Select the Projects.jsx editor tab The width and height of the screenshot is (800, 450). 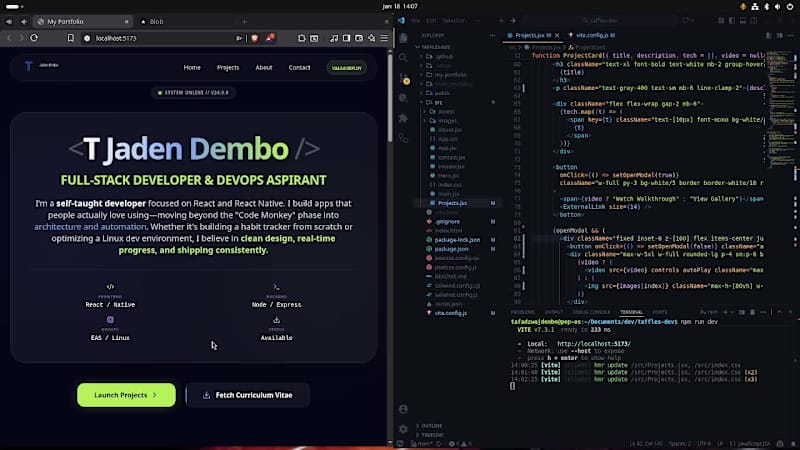point(532,36)
